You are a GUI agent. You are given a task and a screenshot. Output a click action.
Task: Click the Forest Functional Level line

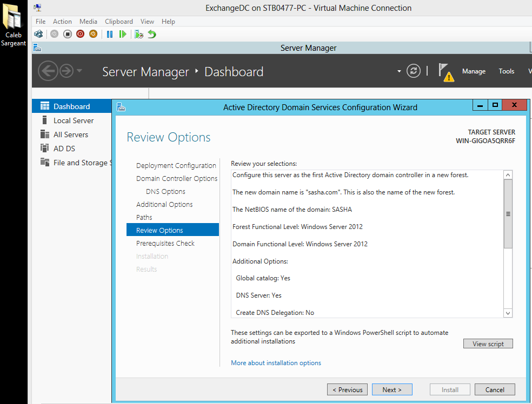click(297, 227)
